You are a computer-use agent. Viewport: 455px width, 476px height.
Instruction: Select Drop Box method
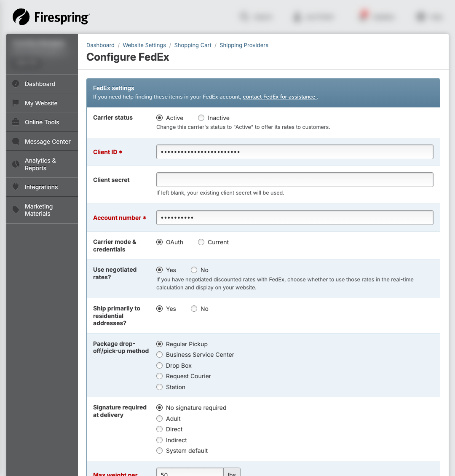pos(159,366)
